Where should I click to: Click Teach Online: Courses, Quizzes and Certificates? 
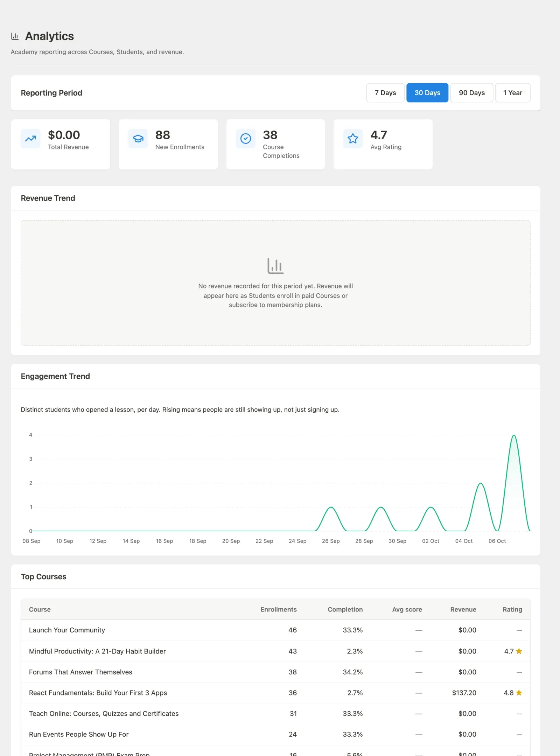[104, 714]
